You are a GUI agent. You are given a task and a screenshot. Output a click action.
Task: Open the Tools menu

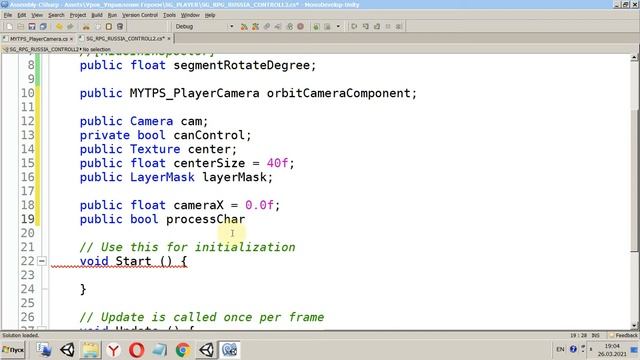169,15
